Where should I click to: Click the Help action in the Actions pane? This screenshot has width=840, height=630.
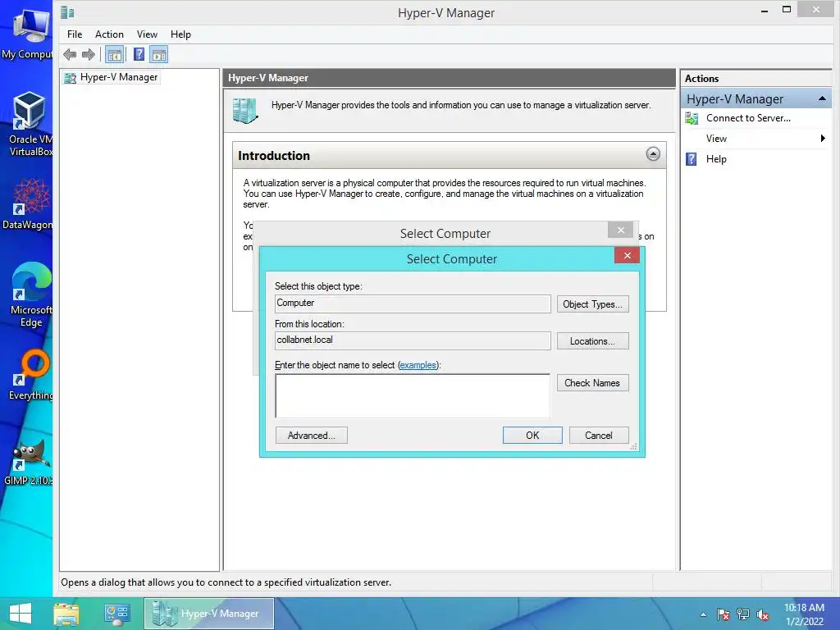tap(715, 159)
